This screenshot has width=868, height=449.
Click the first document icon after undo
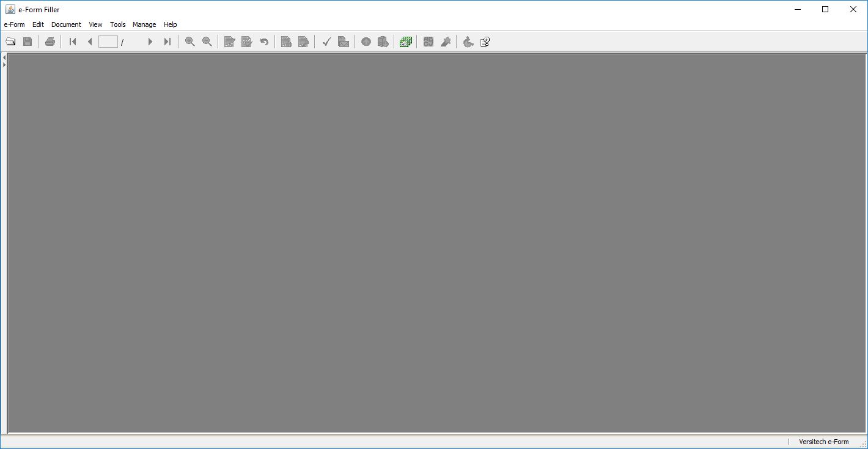(286, 42)
